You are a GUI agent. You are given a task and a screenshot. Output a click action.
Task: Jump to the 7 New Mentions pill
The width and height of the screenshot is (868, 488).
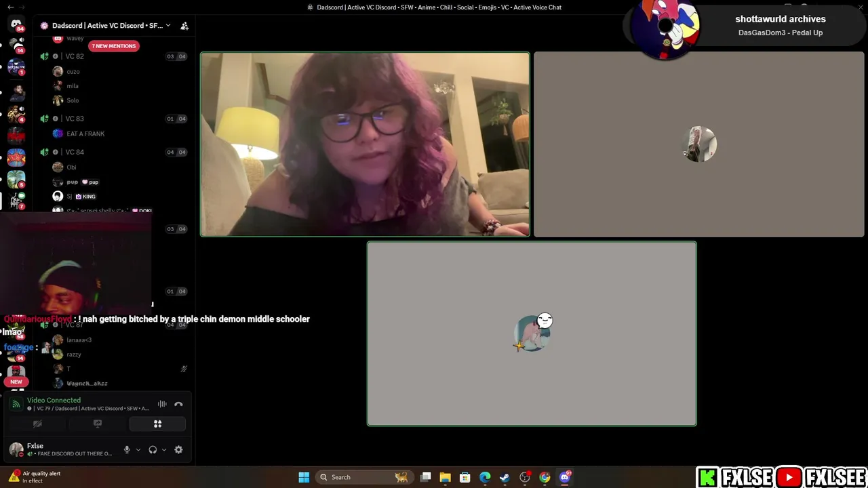[x=114, y=46]
